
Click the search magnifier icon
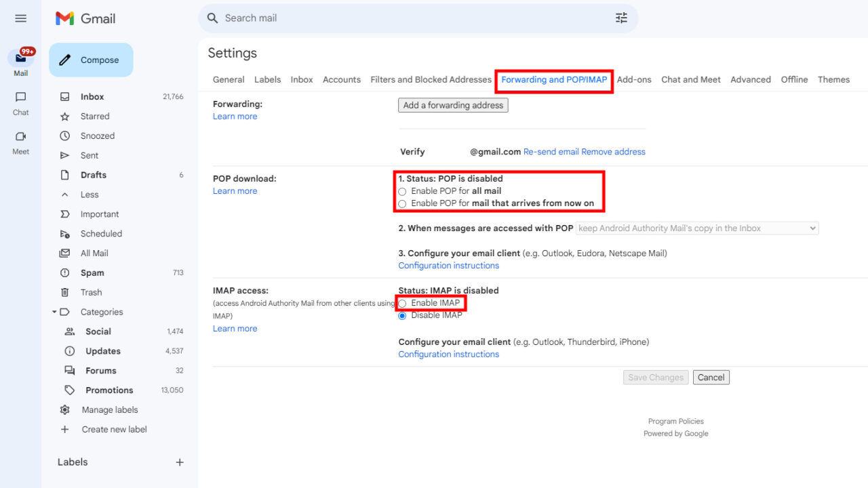(212, 18)
